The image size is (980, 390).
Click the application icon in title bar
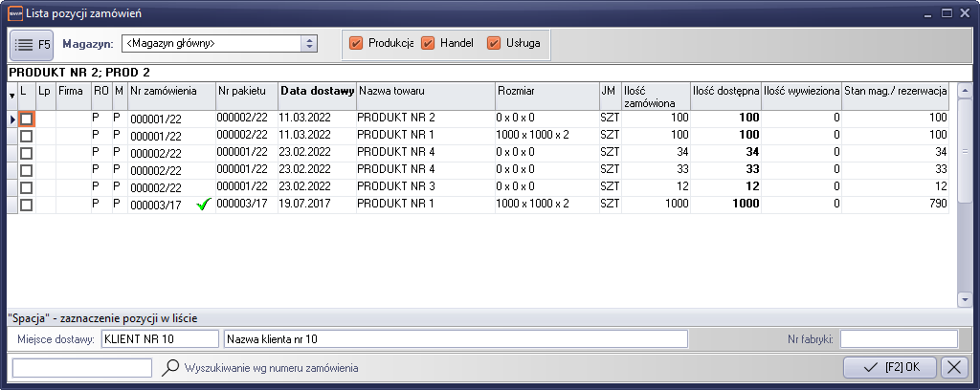click(12, 12)
